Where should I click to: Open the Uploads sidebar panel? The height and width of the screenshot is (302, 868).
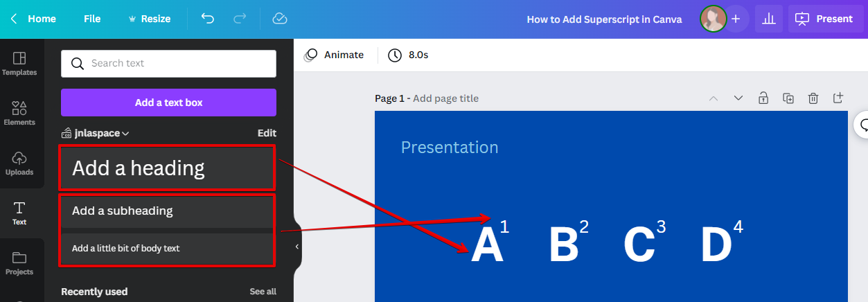click(19, 163)
